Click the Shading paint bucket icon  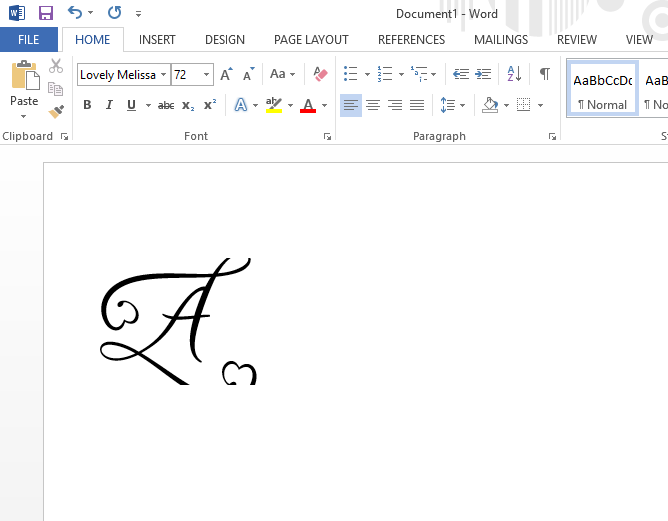(490, 105)
